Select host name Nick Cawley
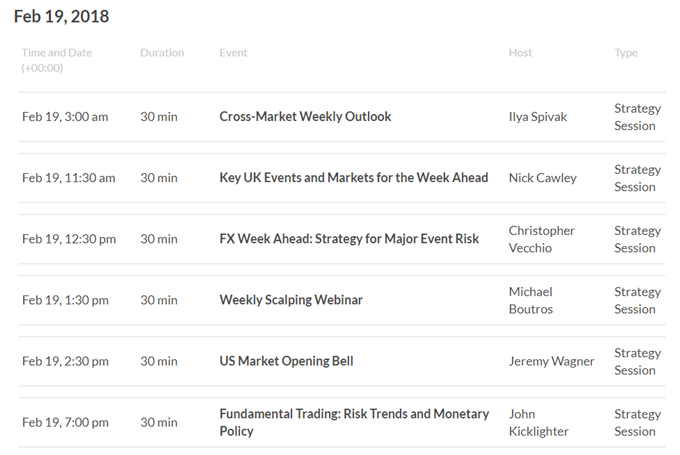The image size is (680, 455). (x=543, y=178)
